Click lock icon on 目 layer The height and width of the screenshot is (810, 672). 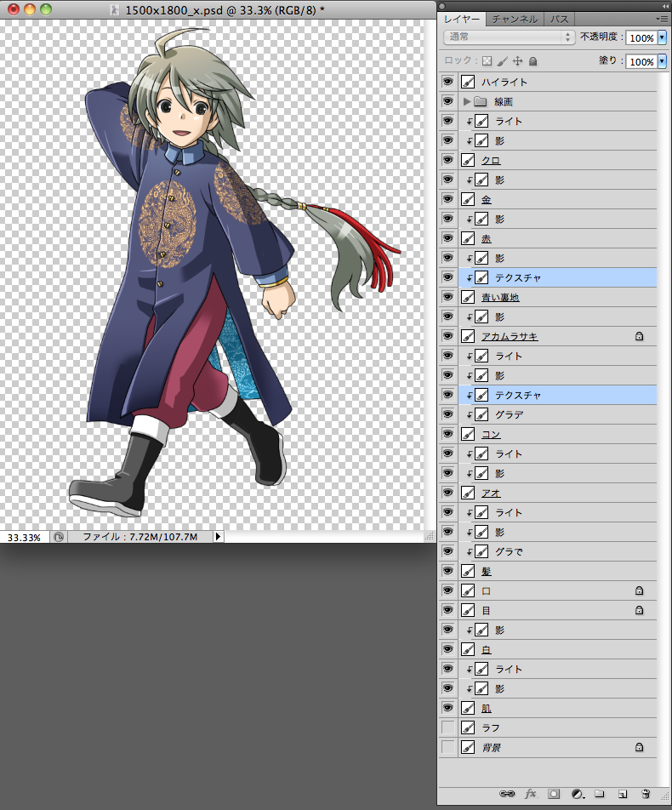(639, 610)
